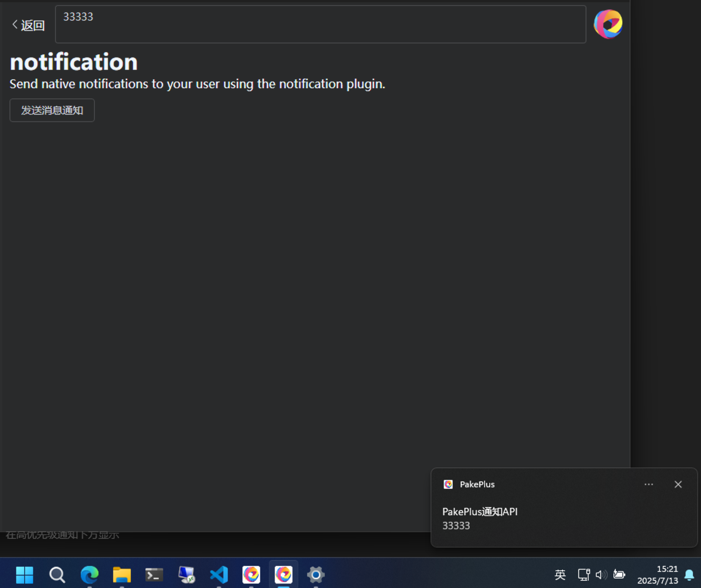Open the PakePlus logo at top right
701x588 pixels.
tap(608, 24)
